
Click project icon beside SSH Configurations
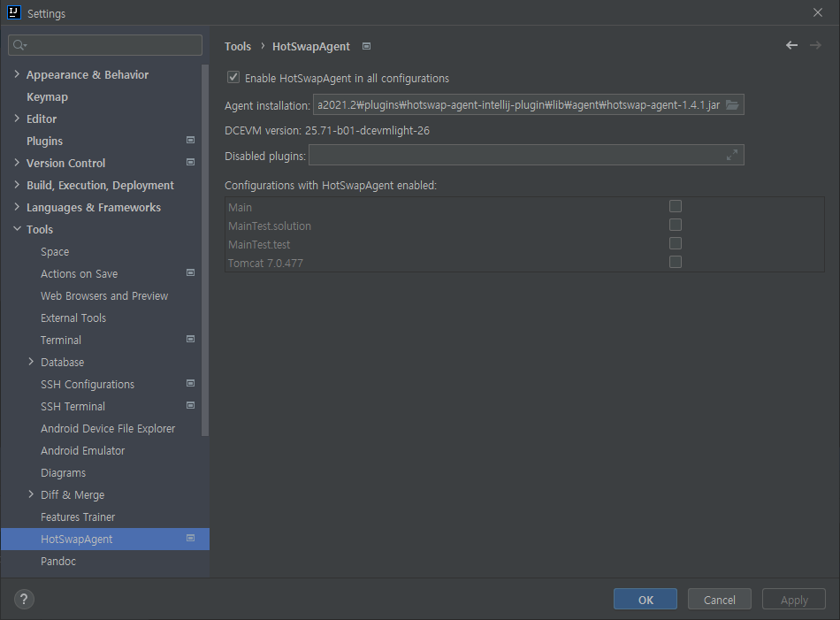tap(190, 383)
